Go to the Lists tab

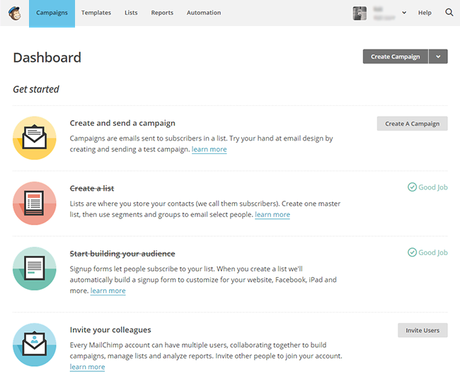point(131,13)
